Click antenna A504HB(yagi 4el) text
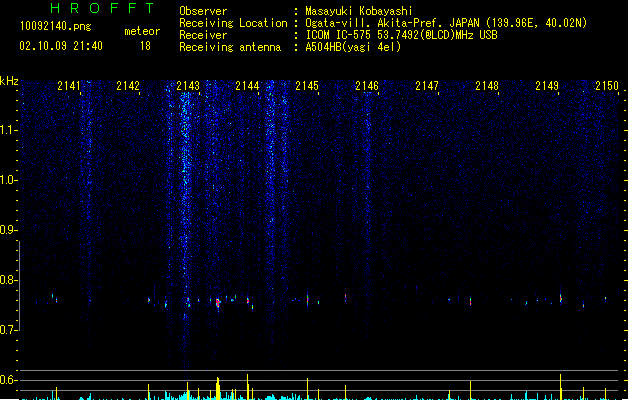629x400 pixels. [x=353, y=47]
